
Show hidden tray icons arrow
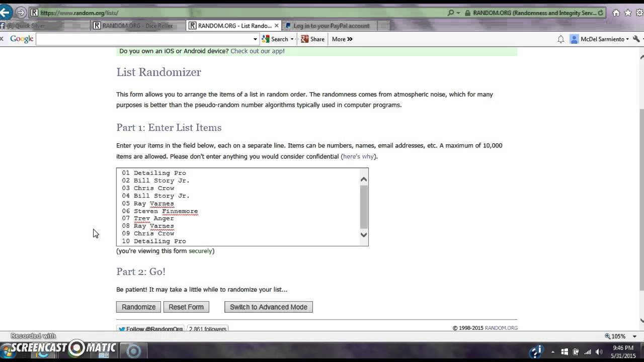(x=553, y=352)
